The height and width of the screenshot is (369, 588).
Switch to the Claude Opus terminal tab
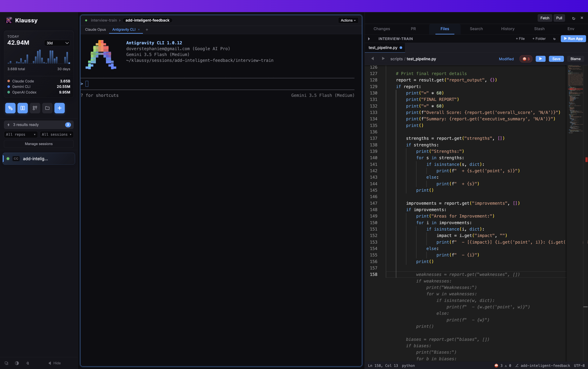coord(95,30)
